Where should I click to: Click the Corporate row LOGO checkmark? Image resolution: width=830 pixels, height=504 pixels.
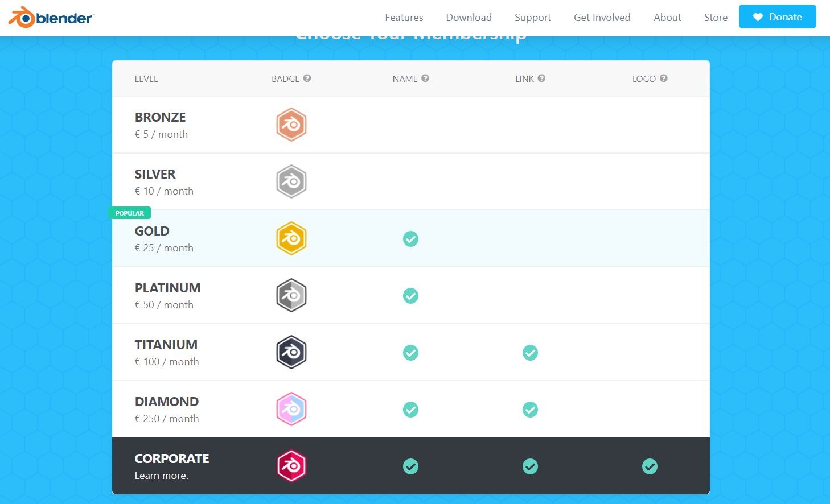point(650,466)
